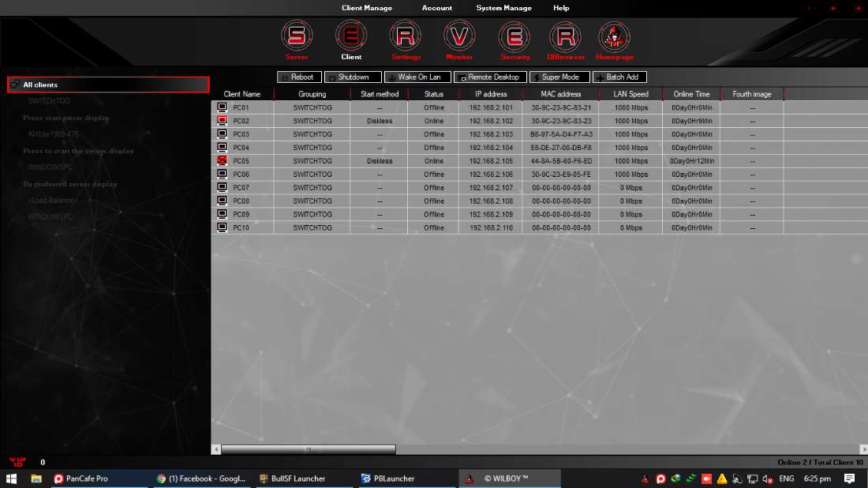Open the System Manage menu
The width and height of the screenshot is (868, 488).
click(503, 8)
